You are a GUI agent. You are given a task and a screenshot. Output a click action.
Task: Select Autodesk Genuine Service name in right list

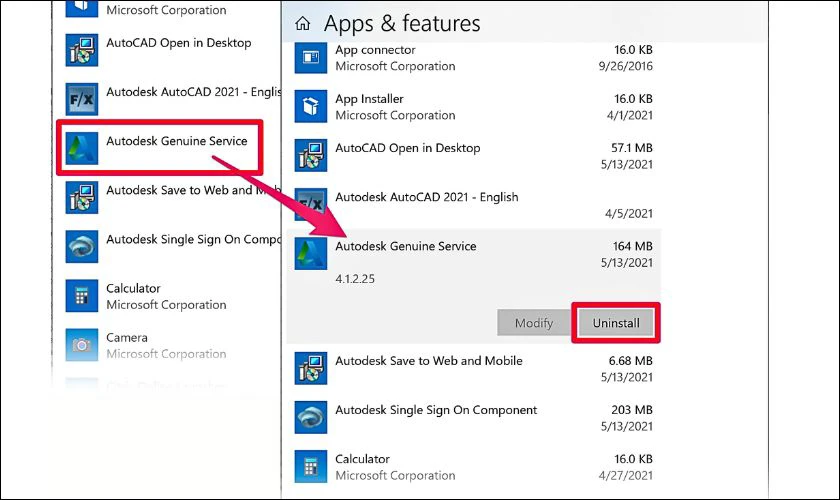click(406, 246)
